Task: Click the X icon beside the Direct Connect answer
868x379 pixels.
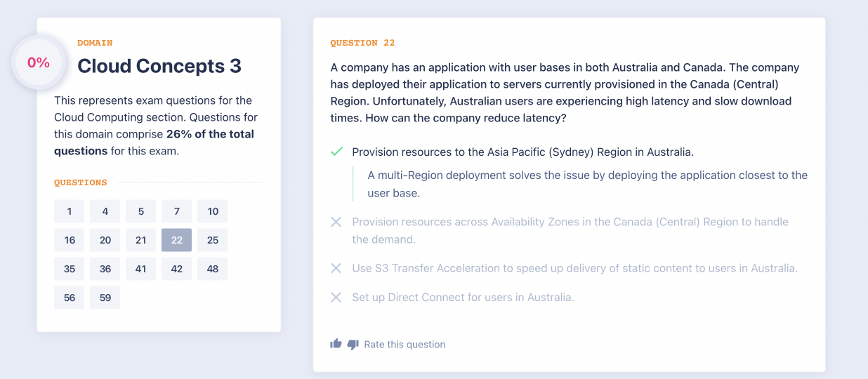Action: [336, 298]
